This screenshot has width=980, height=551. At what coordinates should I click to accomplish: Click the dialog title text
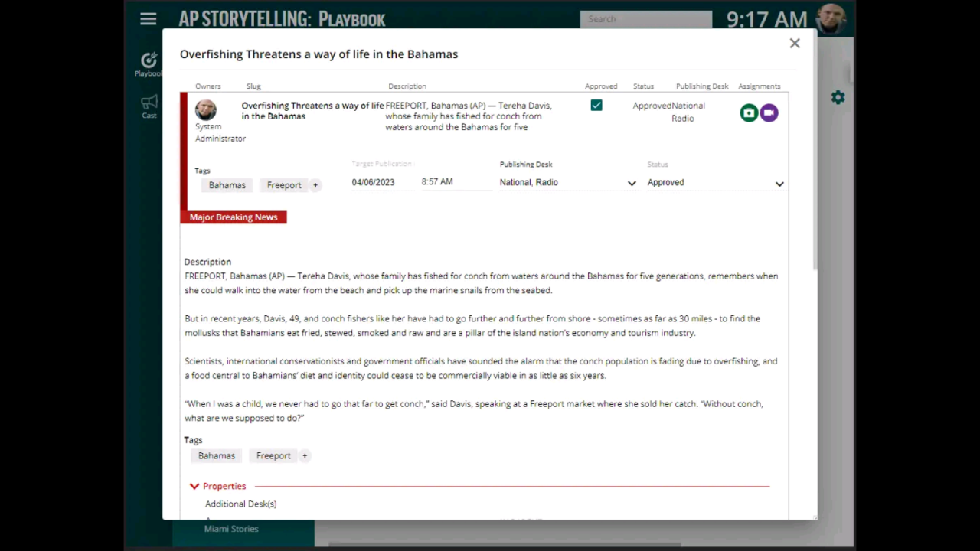318,54
